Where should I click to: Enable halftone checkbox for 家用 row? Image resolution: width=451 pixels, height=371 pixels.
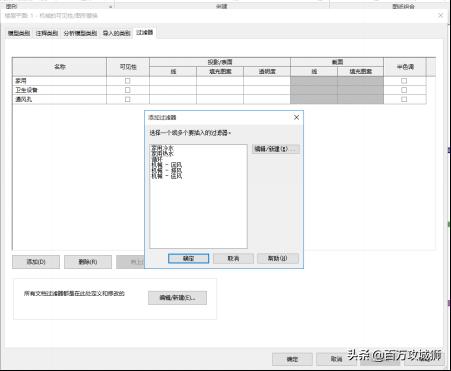click(404, 81)
